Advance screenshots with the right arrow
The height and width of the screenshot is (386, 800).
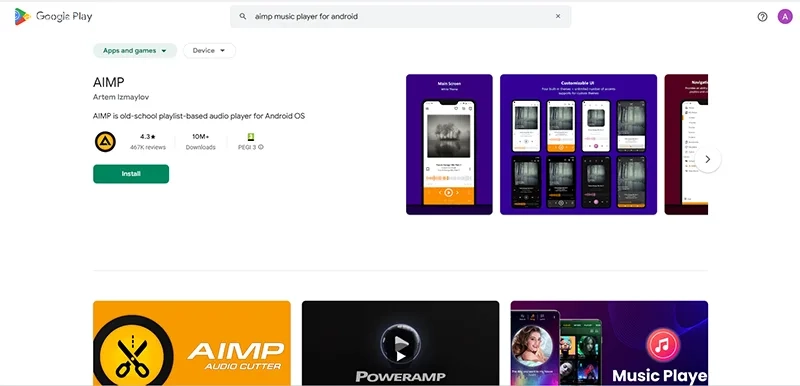708,160
